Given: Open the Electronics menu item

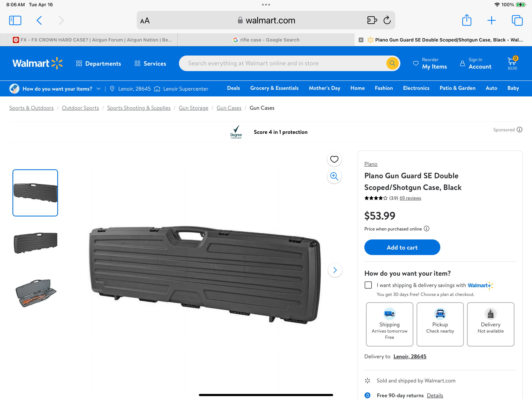Looking at the screenshot, I should [416, 88].
